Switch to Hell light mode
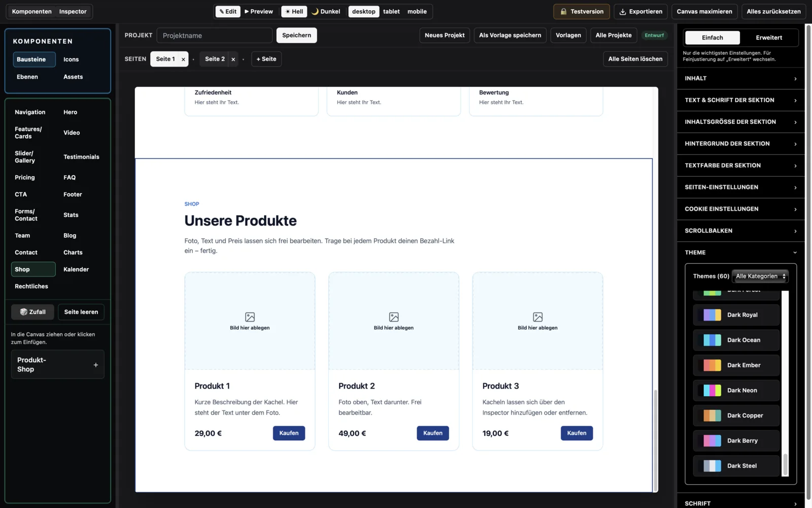This screenshot has width=812, height=508. tap(294, 11)
